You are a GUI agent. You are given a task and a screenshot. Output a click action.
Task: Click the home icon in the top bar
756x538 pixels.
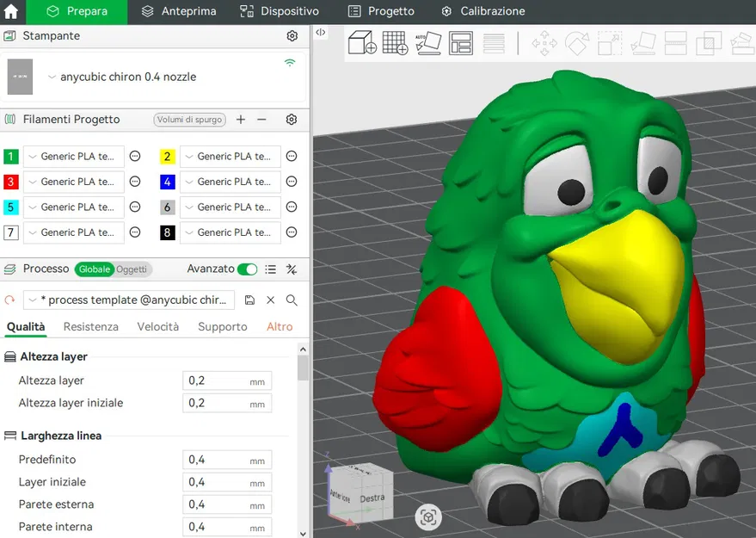pos(10,11)
